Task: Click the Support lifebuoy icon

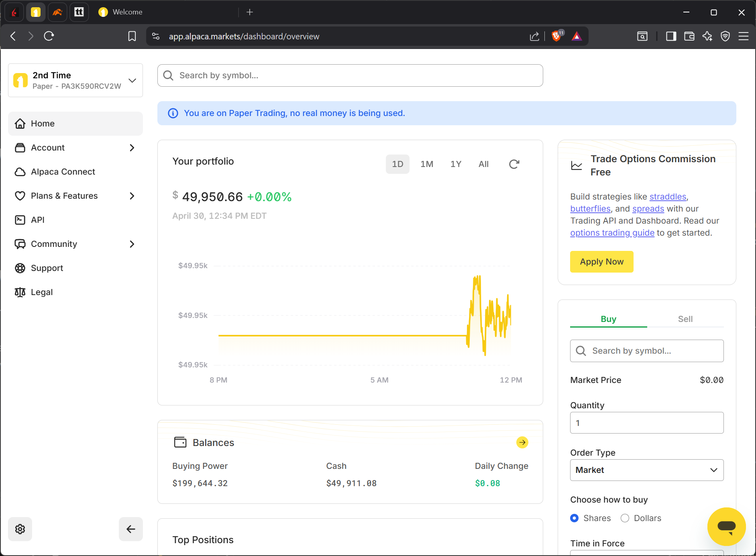Action: 20,268
